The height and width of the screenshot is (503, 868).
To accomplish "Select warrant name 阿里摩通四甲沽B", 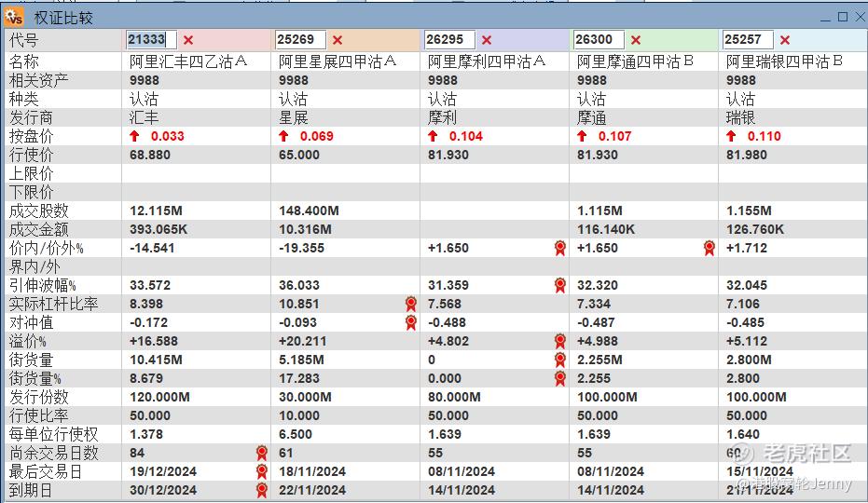I will click(x=636, y=61).
